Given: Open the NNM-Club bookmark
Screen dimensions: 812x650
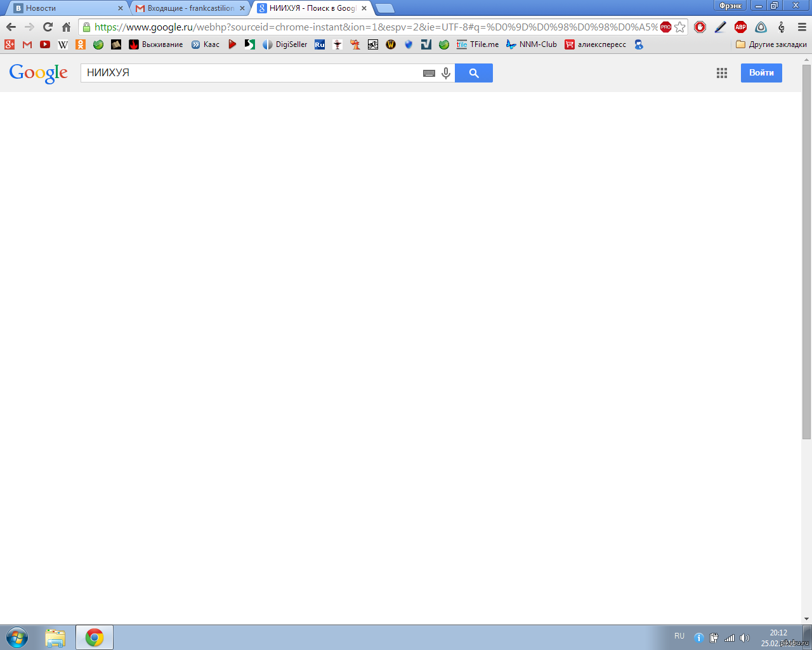Looking at the screenshot, I should (x=532, y=44).
